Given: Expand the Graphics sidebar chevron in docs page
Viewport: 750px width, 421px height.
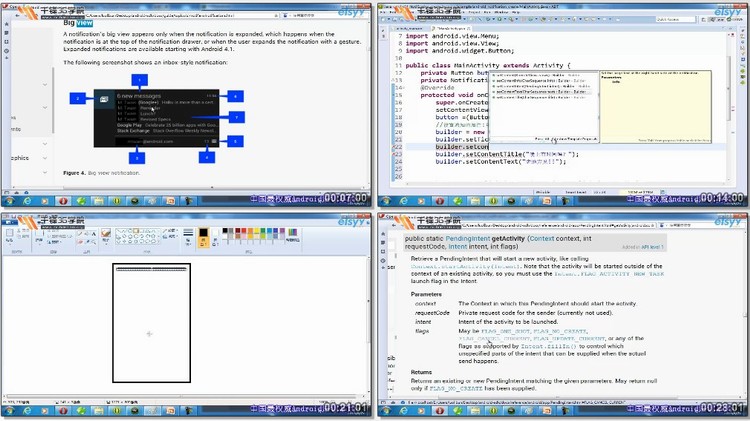Looking at the screenshot, I should click(x=44, y=158).
